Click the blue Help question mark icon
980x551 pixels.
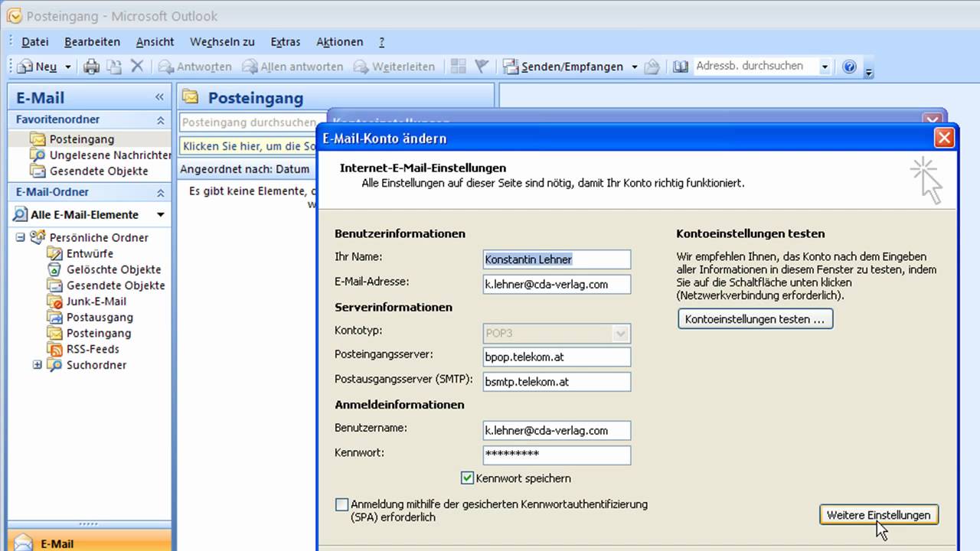(849, 67)
